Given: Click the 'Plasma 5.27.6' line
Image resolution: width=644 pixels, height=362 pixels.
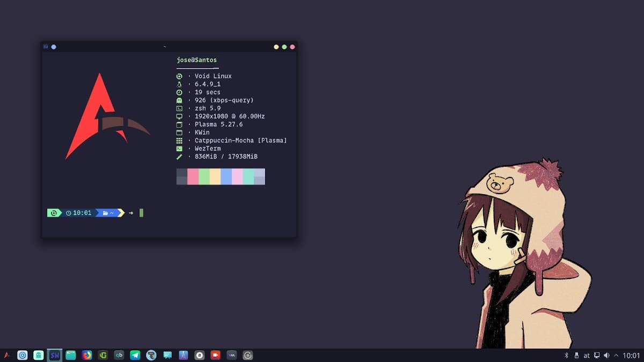Looking at the screenshot, I should click(x=219, y=124).
